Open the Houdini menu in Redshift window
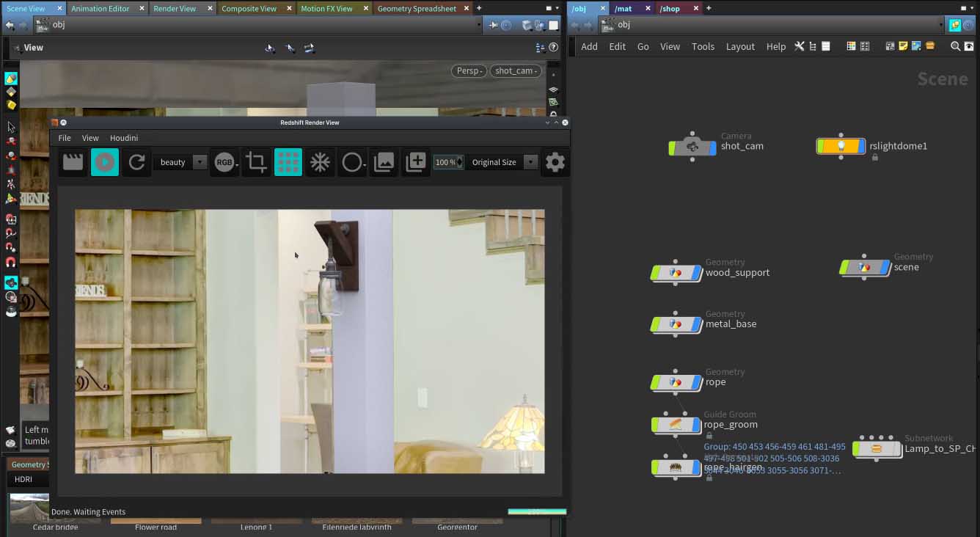The image size is (980, 537). click(x=123, y=138)
